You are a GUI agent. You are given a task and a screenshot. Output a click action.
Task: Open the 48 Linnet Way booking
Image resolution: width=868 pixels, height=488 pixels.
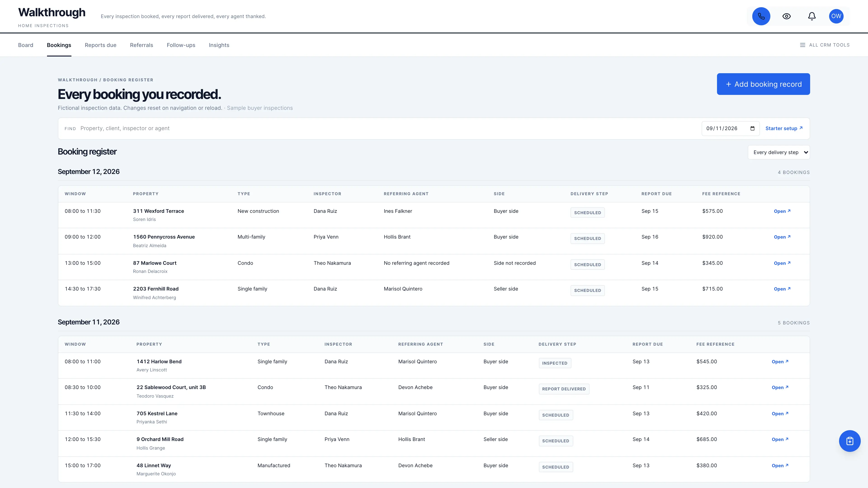(780, 466)
